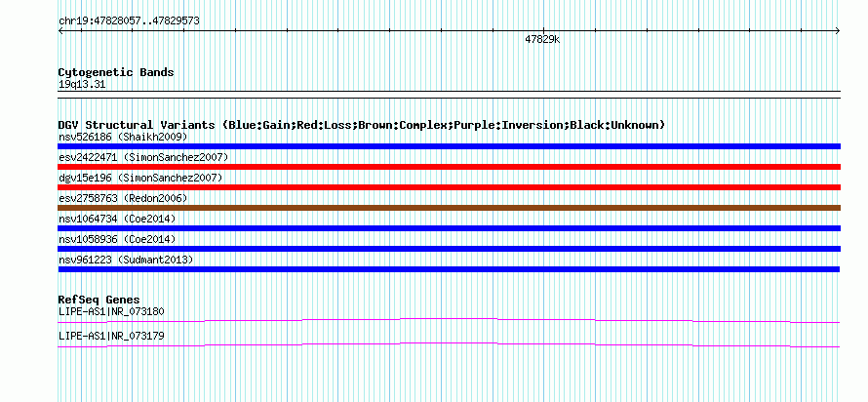
Task: Click the blue bar for nsv1064734
Action: [x=449, y=228]
